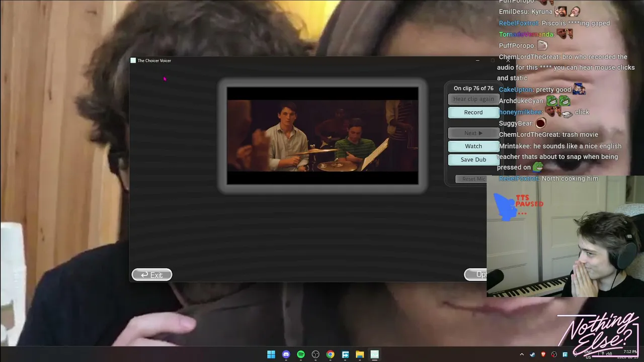Viewport: 644px width, 362px height.
Task: Open Google Chrome from the taskbar
Action: 330,354
